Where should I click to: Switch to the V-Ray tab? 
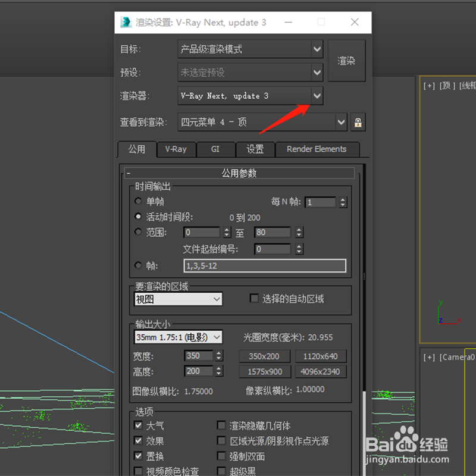[x=176, y=149]
